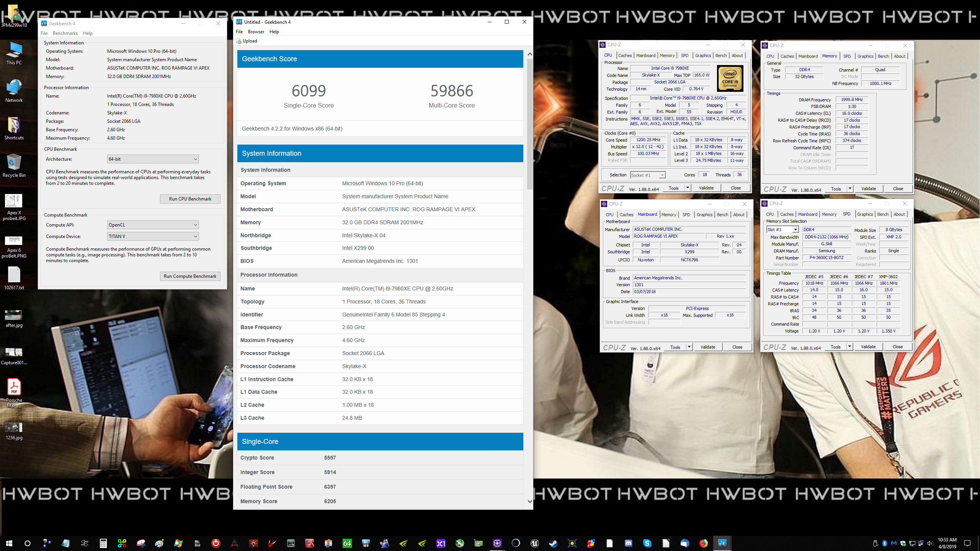
Task: Click Run Compute Benchmark button
Action: pyautogui.click(x=190, y=276)
